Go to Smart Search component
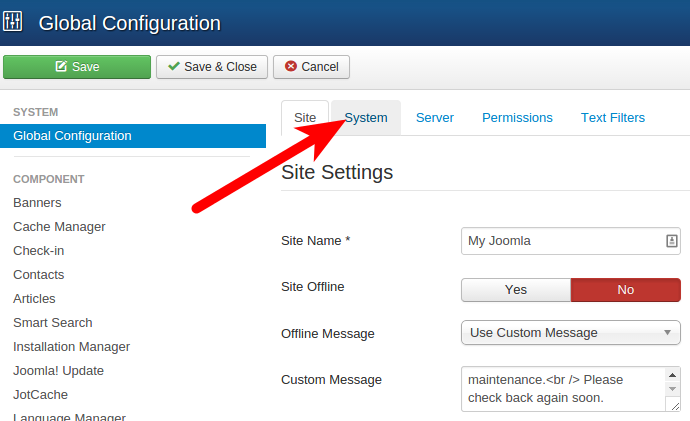The width and height of the screenshot is (690, 421). coord(53,323)
